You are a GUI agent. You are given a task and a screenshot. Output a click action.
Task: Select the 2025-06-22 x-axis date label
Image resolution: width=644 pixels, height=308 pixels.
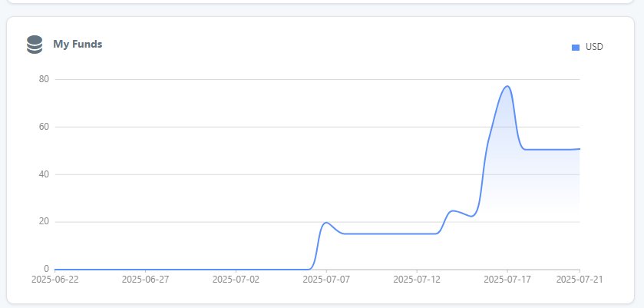pyautogui.click(x=54, y=280)
